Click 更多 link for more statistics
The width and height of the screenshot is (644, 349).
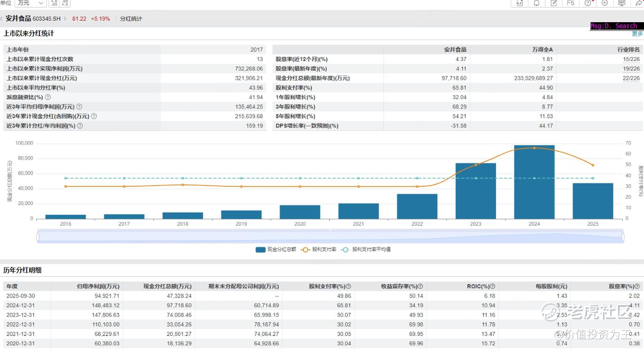[637, 34]
